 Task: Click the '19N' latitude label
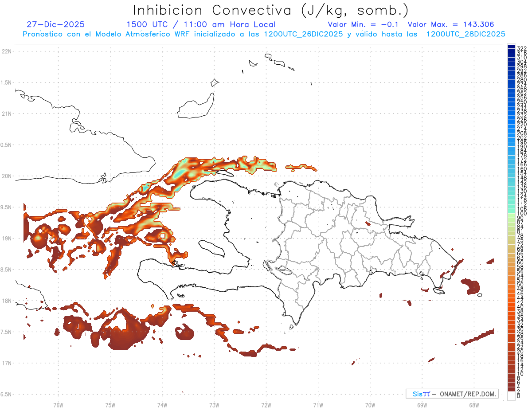[x=6, y=239]
